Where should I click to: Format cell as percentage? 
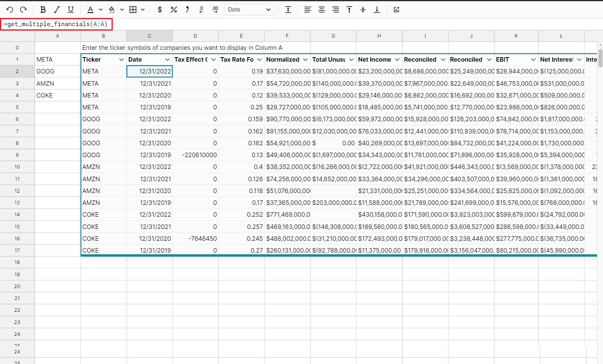tap(174, 9)
